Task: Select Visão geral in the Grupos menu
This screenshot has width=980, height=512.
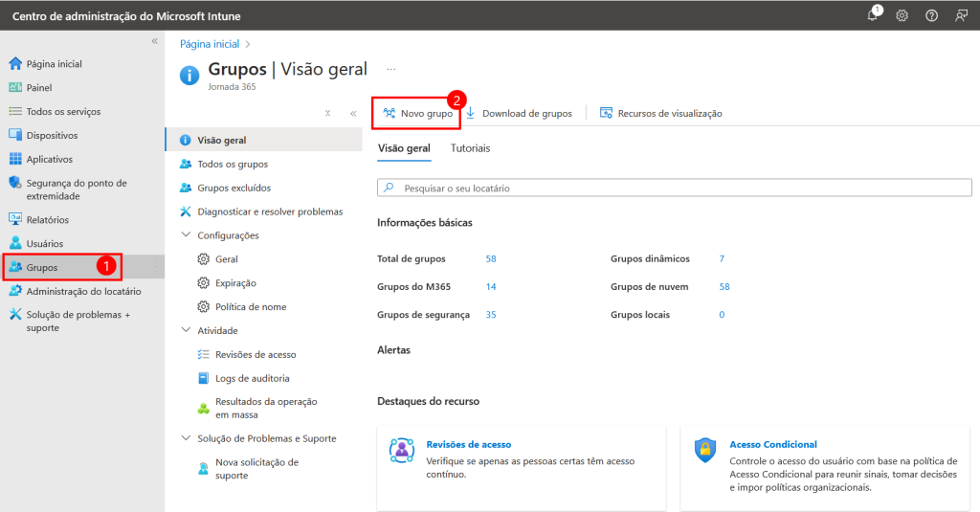Action: pyautogui.click(x=264, y=140)
